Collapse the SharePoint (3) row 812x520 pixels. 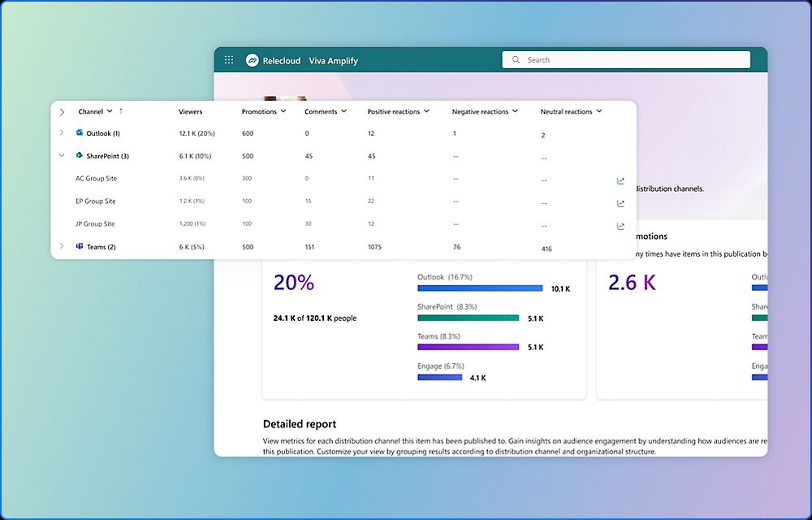(x=62, y=155)
